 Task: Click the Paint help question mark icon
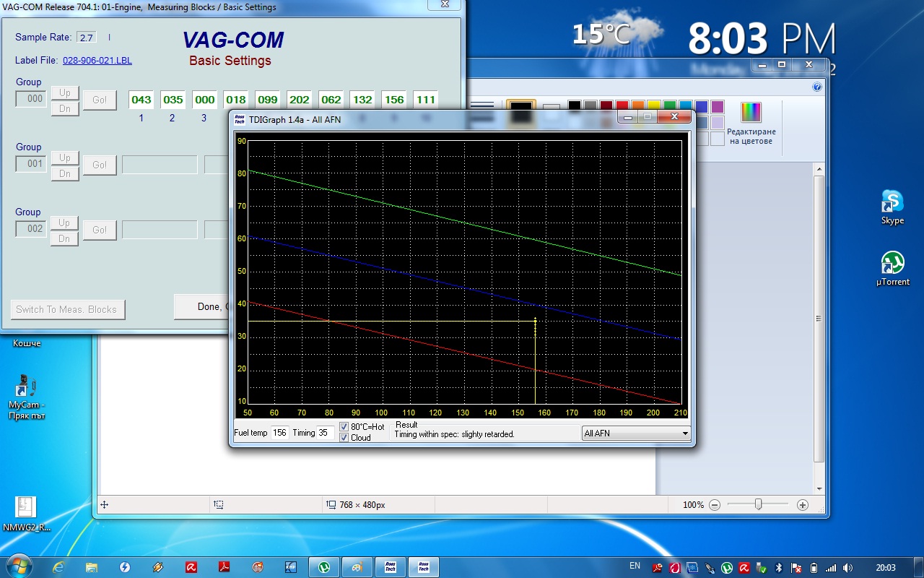[817, 87]
